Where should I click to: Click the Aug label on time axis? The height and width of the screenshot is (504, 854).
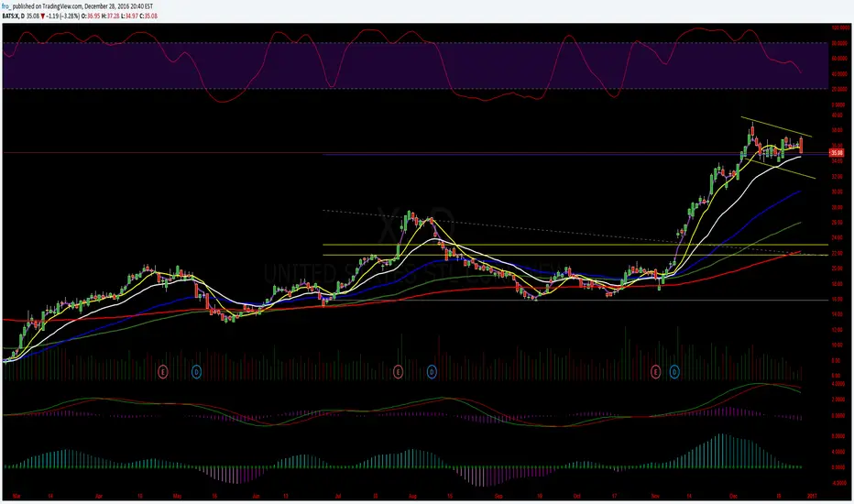[413, 497]
